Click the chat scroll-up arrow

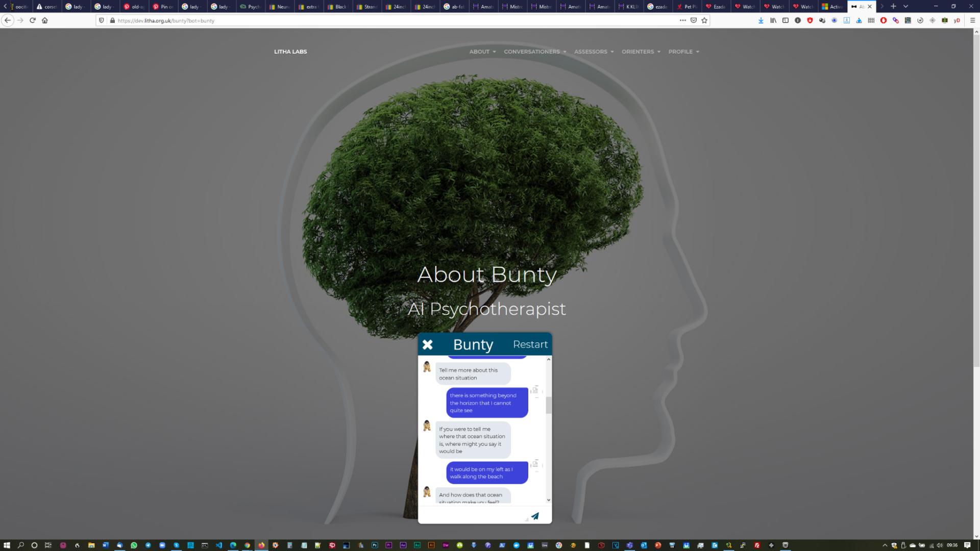tap(549, 360)
